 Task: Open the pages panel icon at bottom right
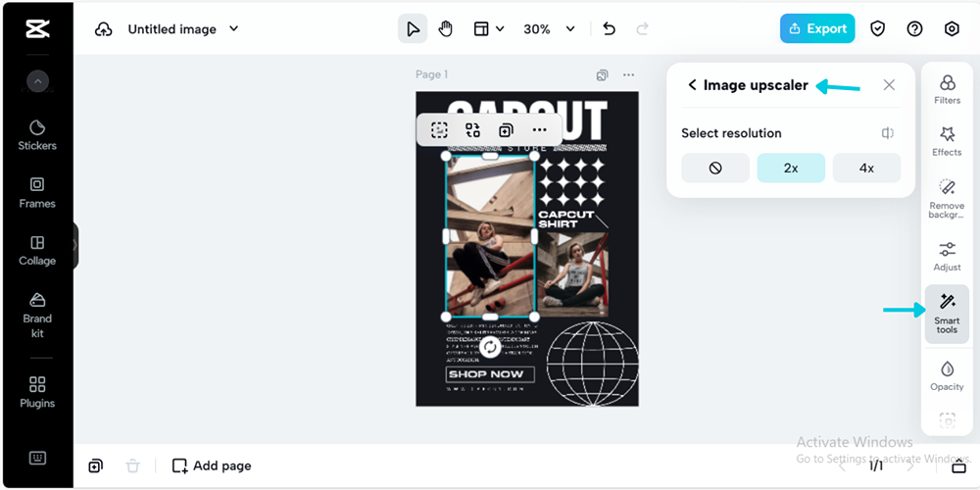point(958,465)
